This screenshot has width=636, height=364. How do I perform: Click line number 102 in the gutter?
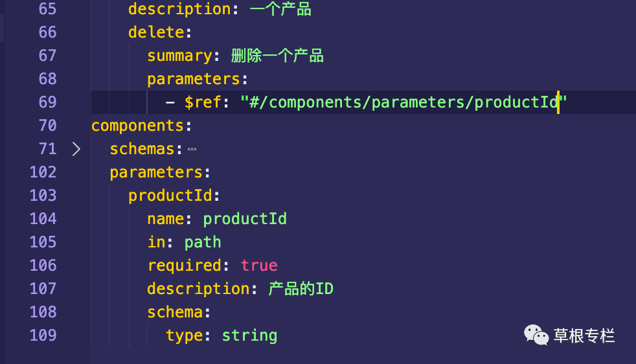point(43,172)
